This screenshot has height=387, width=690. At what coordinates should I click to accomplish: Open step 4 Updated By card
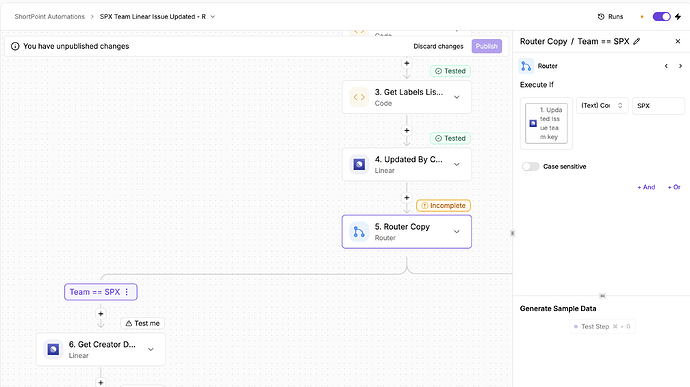pyautogui.click(x=407, y=165)
